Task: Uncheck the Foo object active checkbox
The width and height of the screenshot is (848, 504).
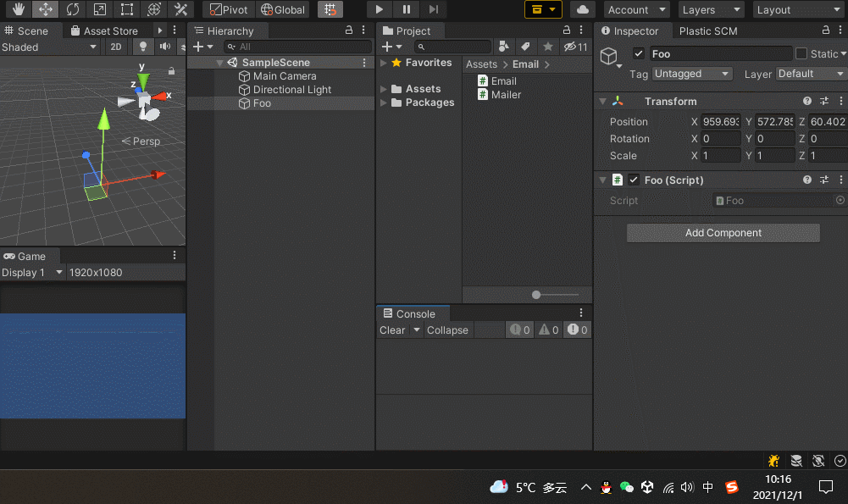Action: click(639, 53)
